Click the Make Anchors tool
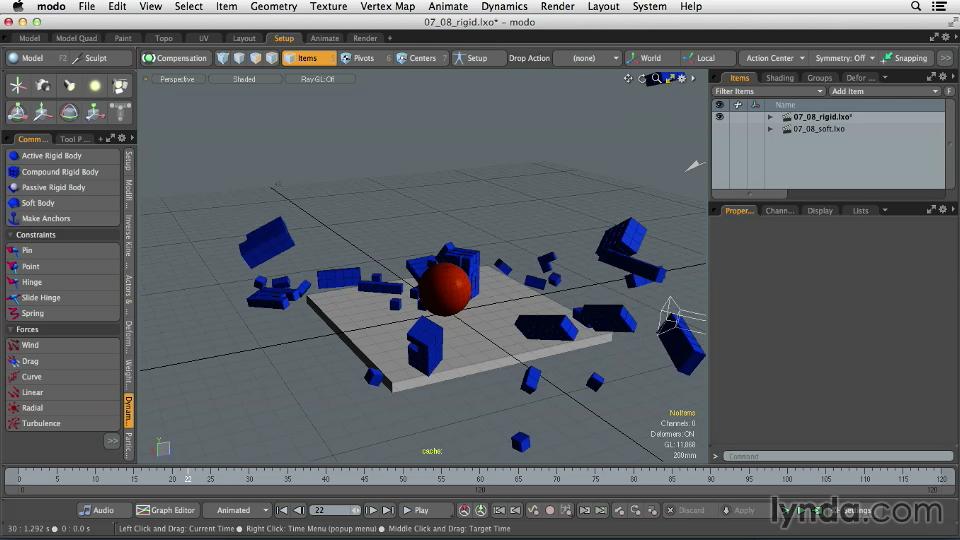The height and width of the screenshot is (540, 960). tap(46, 218)
